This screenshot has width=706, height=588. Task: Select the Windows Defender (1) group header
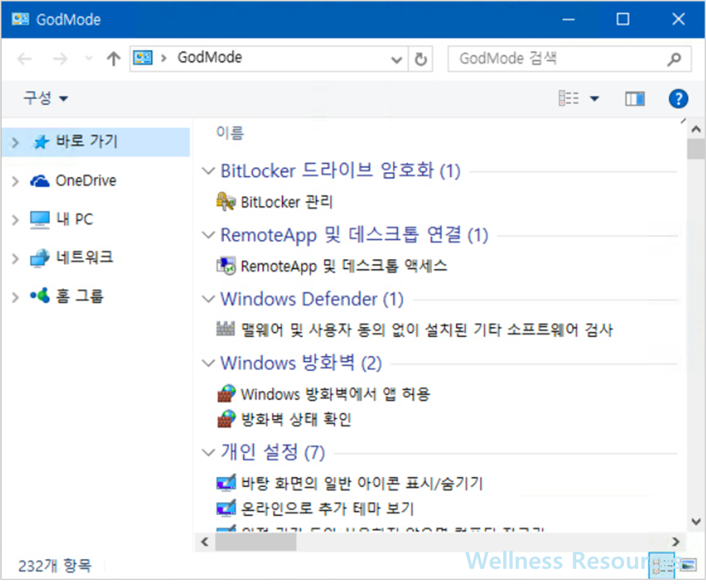312,299
